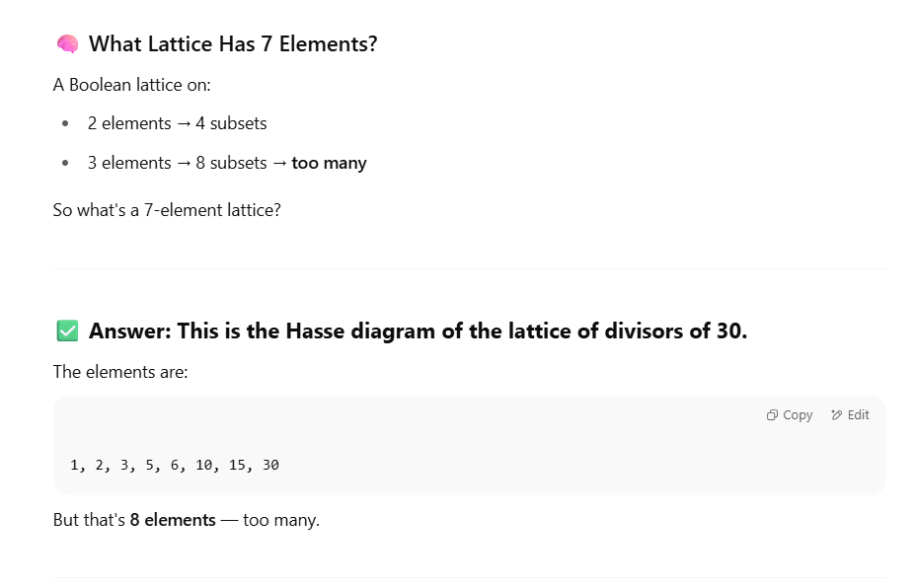Click the word 'Hasse' in the answer heading
Viewport: 915px width, 588px height.
coord(315,331)
